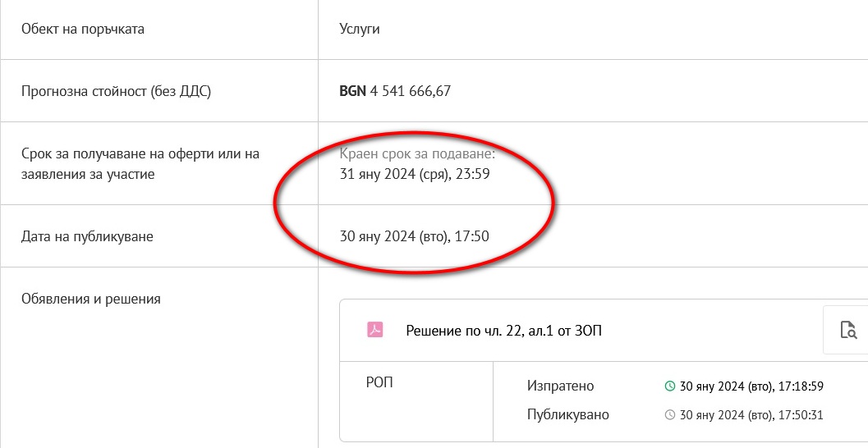Click 'Прогнозна стойност (без ДДС)' label
The height and width of the screenshot is (448, 868).
tap(116, 91)
